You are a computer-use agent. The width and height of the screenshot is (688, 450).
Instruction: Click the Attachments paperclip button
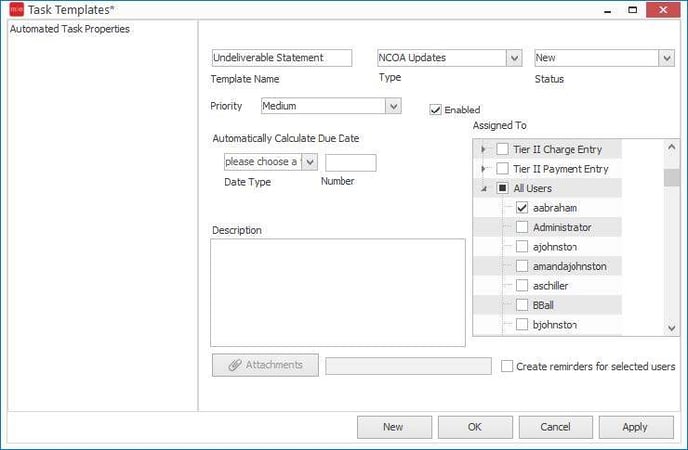pyautogui.click(x=265, y=365)
